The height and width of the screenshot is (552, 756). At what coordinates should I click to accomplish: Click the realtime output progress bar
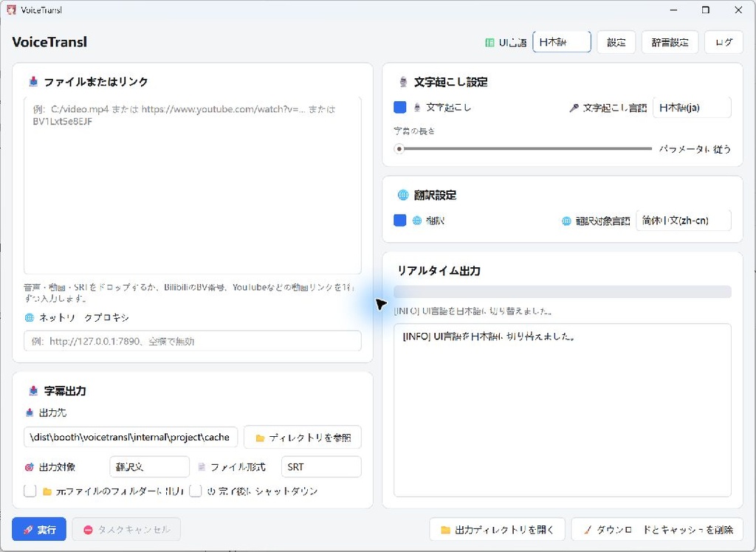(x=562, y=291)
